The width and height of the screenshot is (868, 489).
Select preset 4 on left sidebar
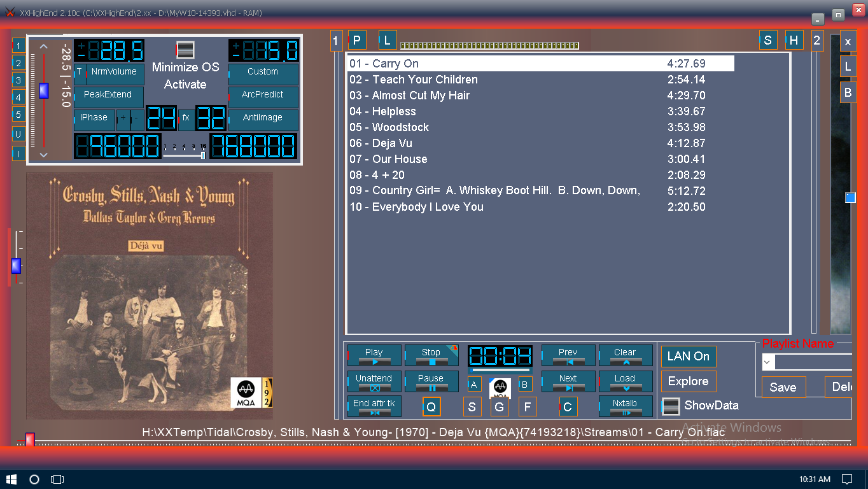click(19, 97)
